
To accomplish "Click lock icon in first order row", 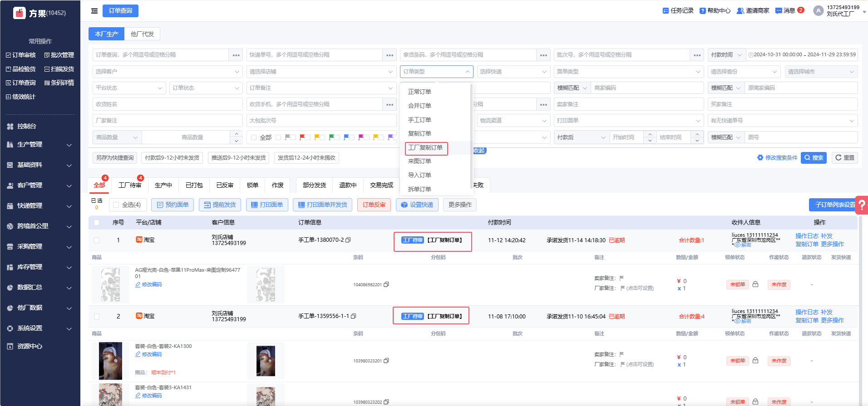I will pos(755,284).
